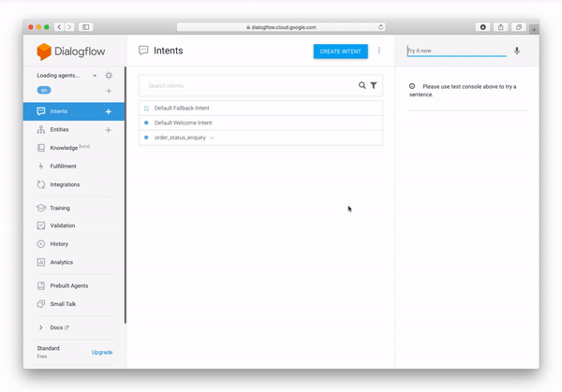Open Prebuilt Agents section

pyautogui.click(x=68, y=285)
